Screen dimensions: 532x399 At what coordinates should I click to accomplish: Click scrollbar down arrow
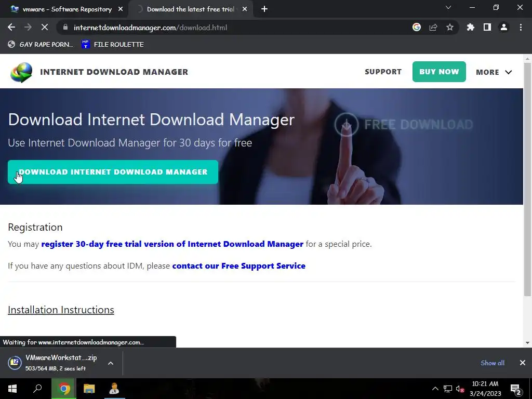click(x=527, y=343)
